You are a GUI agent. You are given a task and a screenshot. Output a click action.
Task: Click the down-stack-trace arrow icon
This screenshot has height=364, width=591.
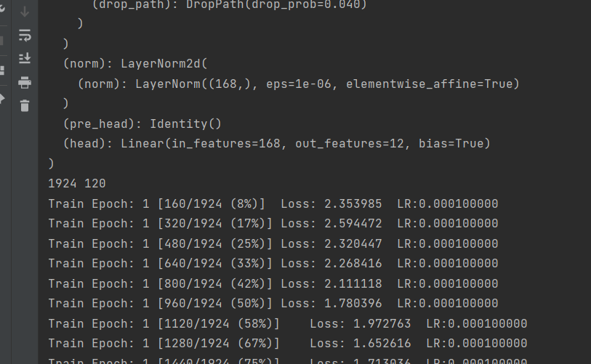point(25,12)
